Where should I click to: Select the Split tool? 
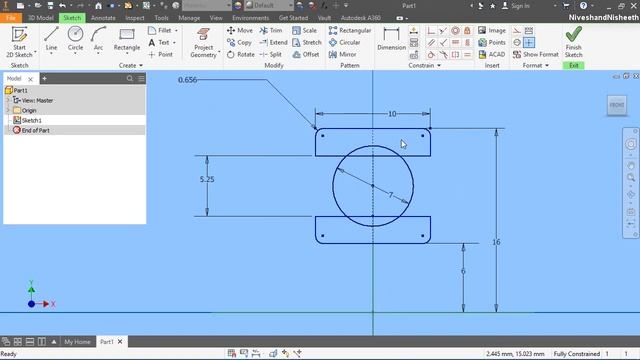[x=271, y=54]
